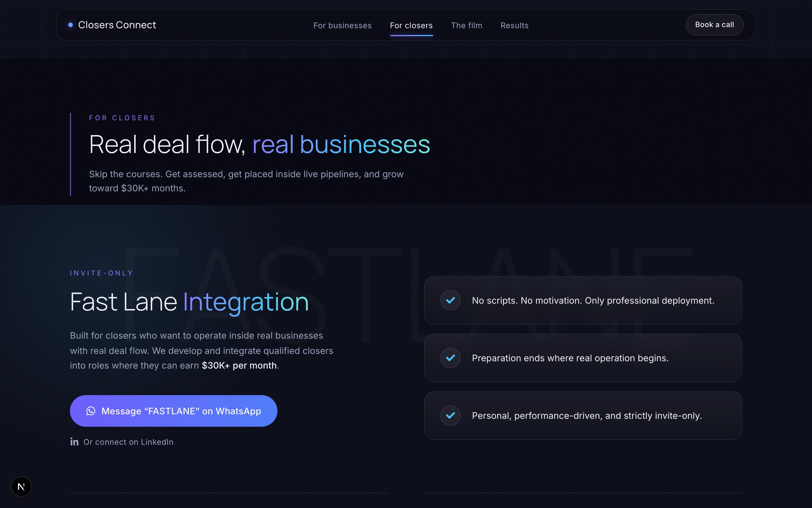This screenshot has height=508, width=812.
Task: Click the Book a call button
Action: pos(714,25)
